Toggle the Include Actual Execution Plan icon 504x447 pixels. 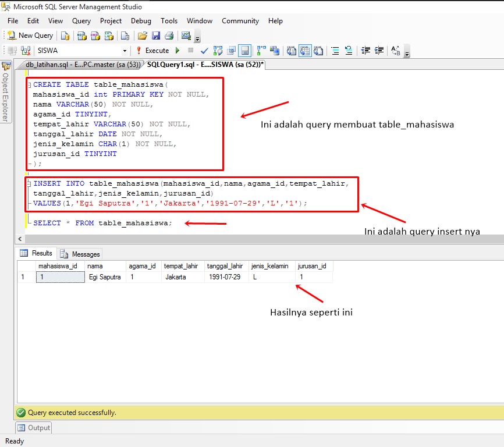point(259,51)
